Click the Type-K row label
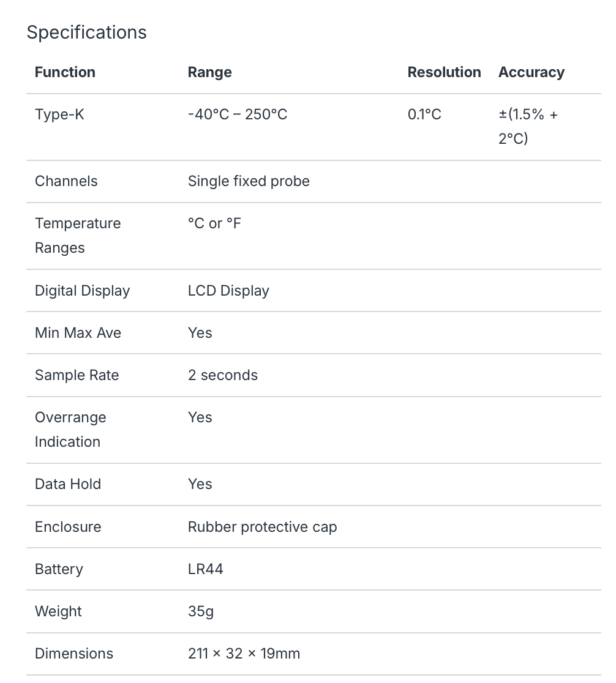The width and height of the screenshot is (616, 683). [59, 114]
